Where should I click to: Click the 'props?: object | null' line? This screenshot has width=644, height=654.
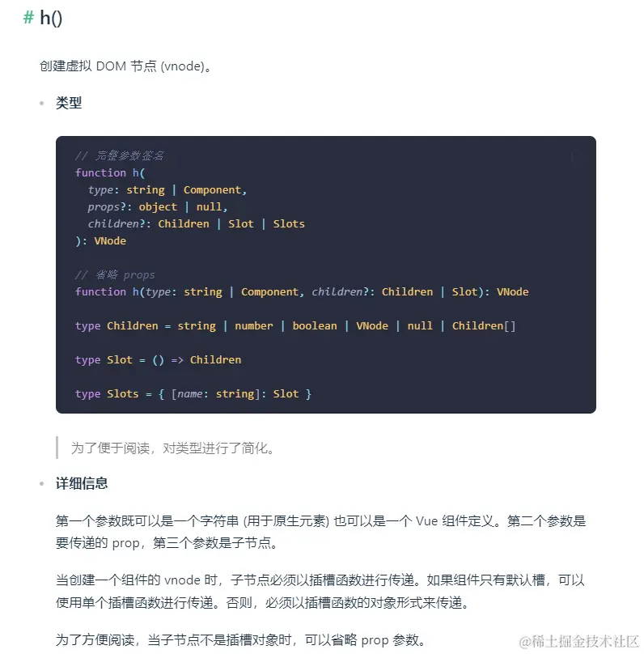coord(158,207)
